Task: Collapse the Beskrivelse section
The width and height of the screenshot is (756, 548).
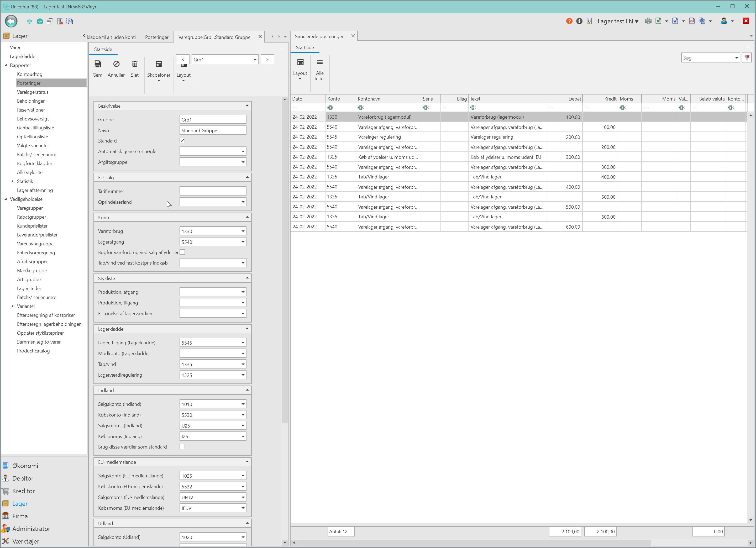Action: pos(247,106)
